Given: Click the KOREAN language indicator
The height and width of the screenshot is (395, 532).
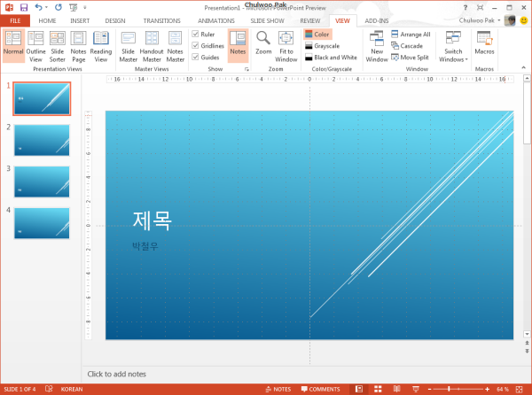Looking at the screenshot, I should tap(72, 389).
